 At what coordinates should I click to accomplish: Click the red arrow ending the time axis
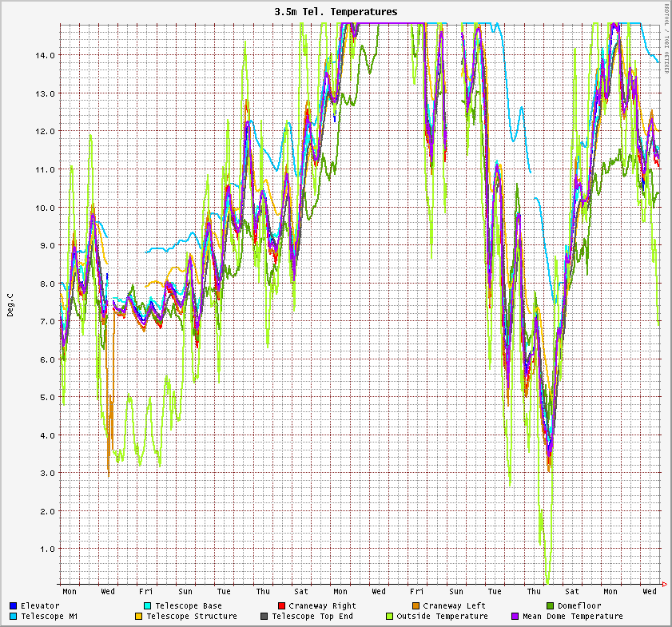click(x=665, y=585)
